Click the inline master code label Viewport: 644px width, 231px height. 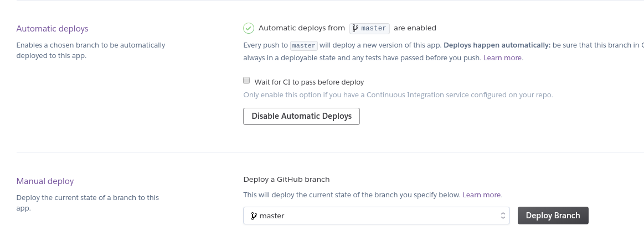pos(304,45)
